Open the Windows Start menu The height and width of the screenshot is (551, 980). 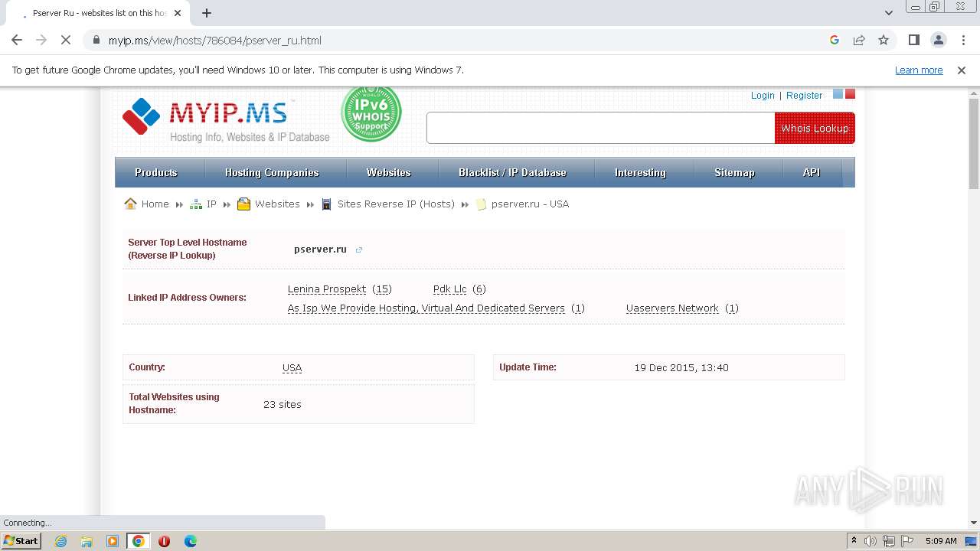pyautogui.click(x=21, y=540)
